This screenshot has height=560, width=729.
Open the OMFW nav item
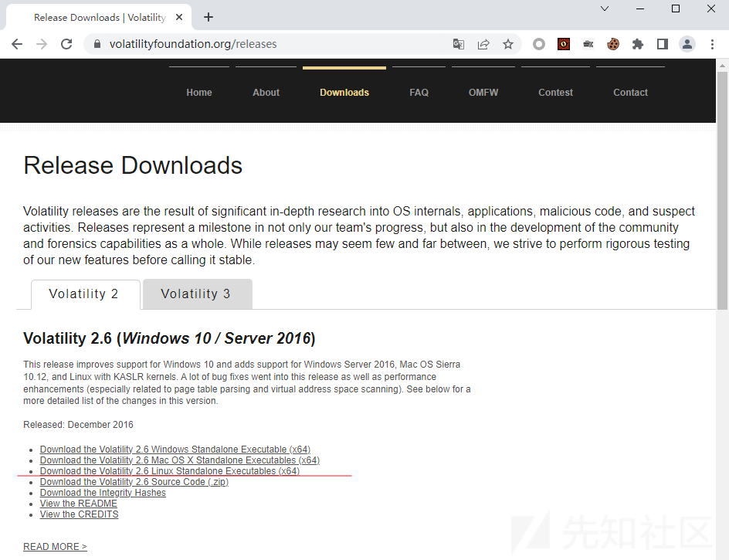(x=483, y=93)
